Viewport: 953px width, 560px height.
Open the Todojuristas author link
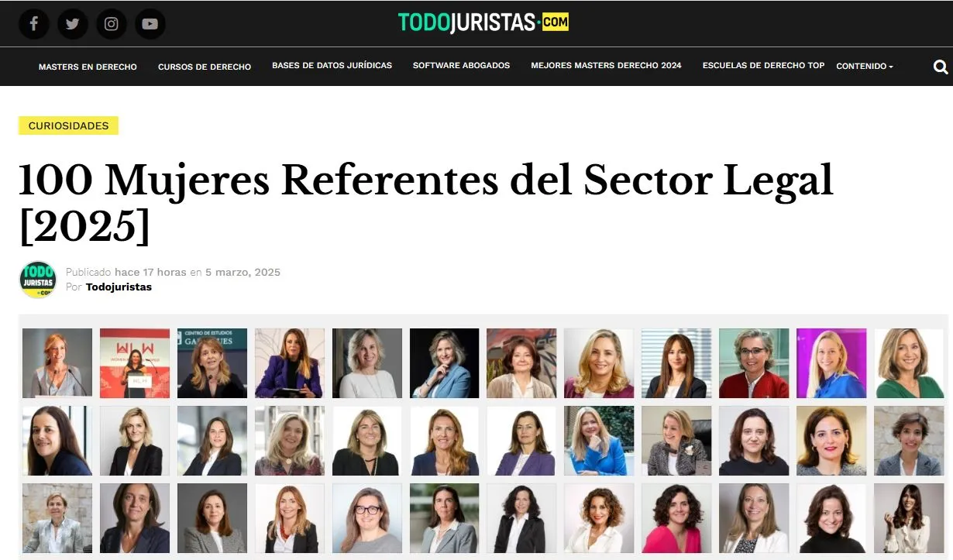pyautogui.click(x=119, y=287)
